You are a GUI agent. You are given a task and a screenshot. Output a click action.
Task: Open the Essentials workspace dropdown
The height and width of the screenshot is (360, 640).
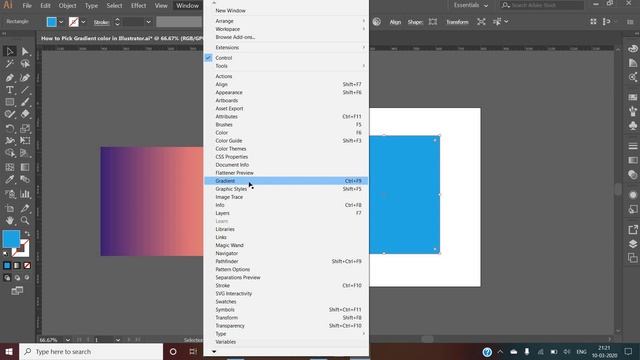click(471, 5)
